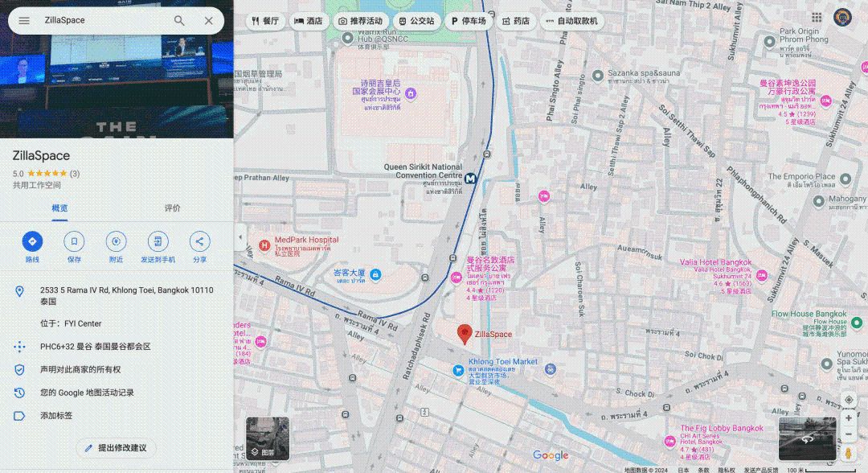The height and width of the screenshot is (473, 868).
Task: Click the my-location target icon
Action: click(848, 400)
